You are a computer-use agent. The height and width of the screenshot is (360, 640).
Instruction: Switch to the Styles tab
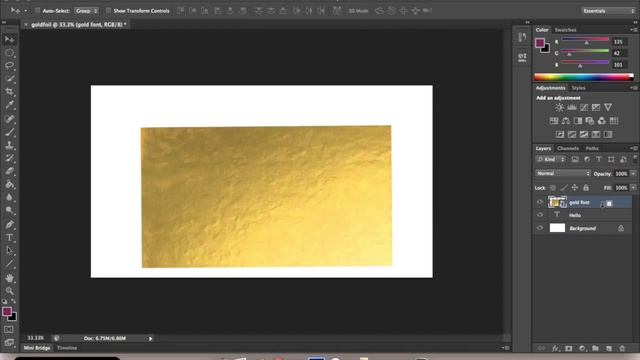point(578,88)
